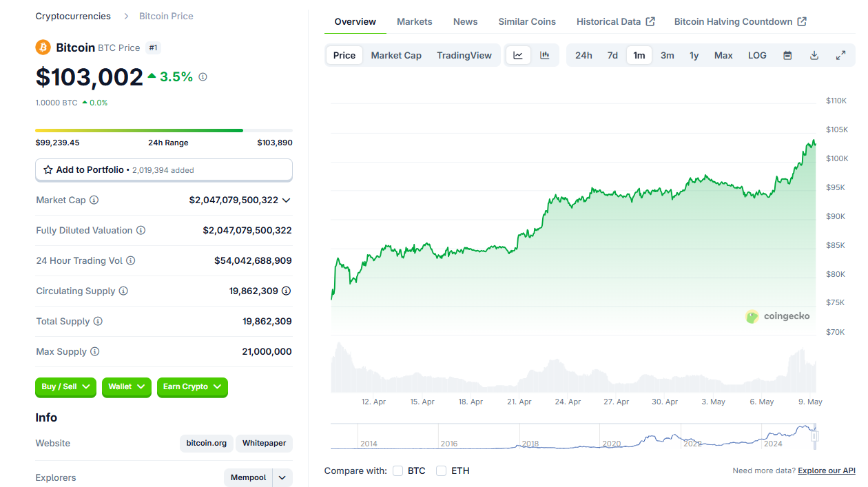Viewport: 868px width, 487px height.
Task: Open Explorers dropdown arrow next to Mempool
Action: [x=282, y=477]
